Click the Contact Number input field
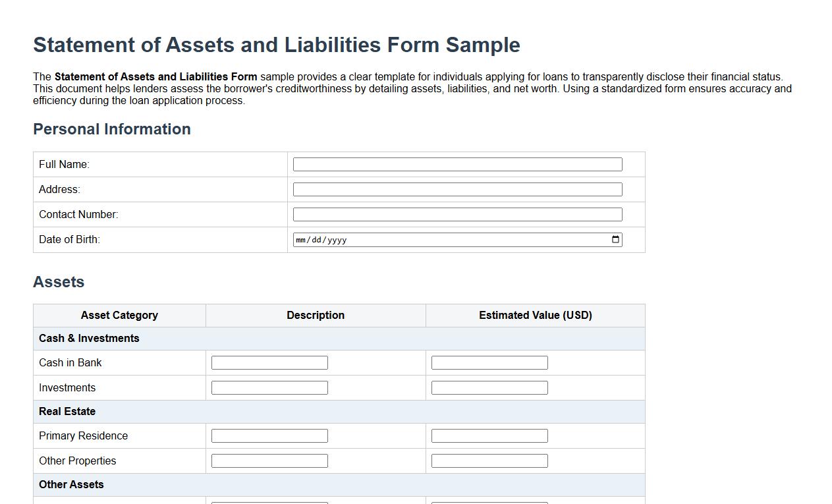Screen dimensions: 832x504 457,214
